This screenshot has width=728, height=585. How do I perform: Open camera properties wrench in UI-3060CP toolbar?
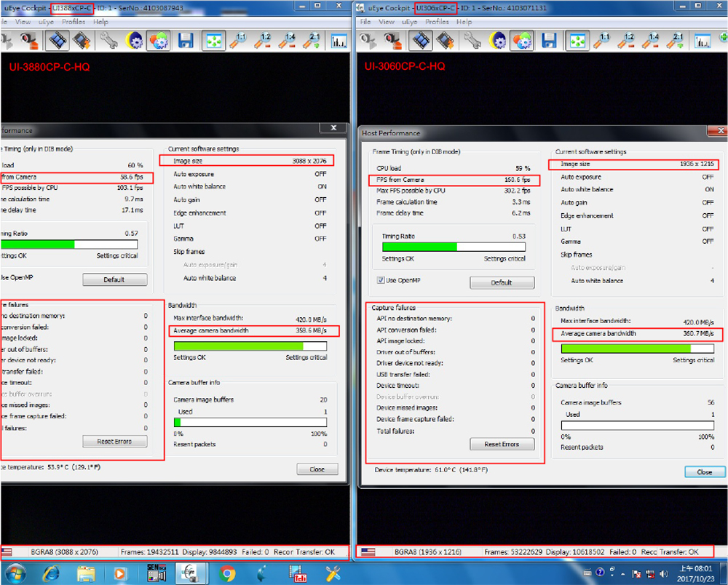pos(472,41)
